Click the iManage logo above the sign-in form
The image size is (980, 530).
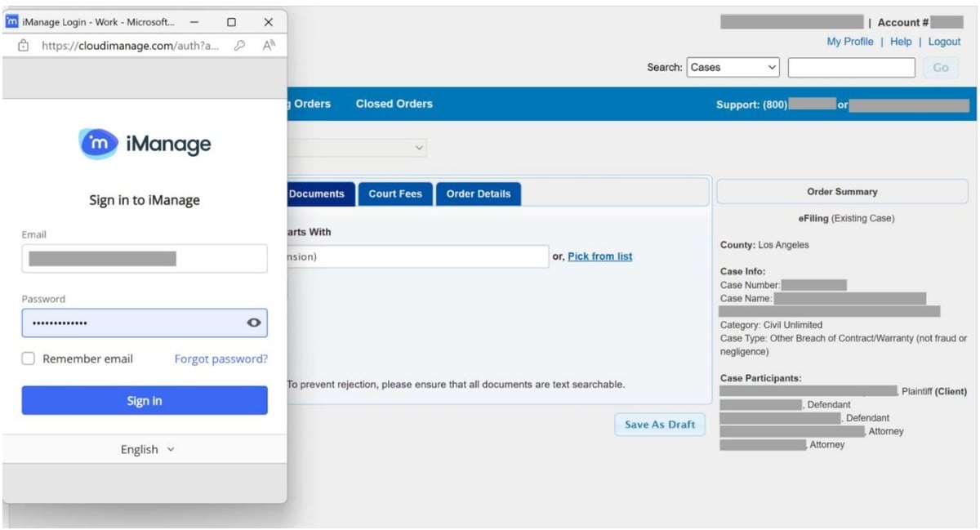tap(145, 143)
